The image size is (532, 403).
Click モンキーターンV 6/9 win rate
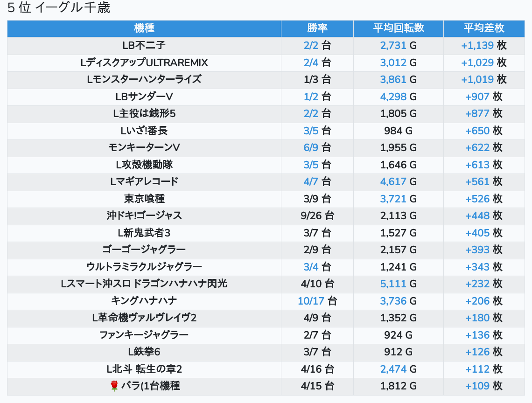click(311, 147)
